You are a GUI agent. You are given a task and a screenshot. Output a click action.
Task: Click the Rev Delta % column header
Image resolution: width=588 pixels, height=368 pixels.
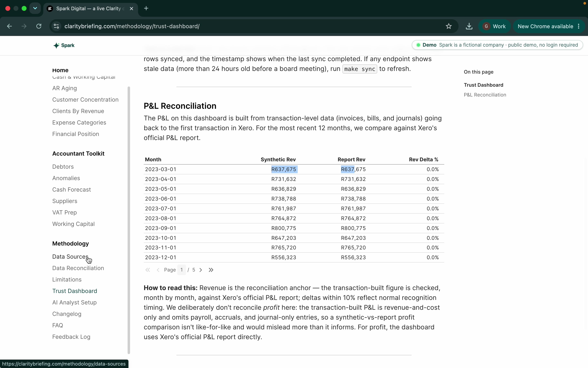coord(423,160)
